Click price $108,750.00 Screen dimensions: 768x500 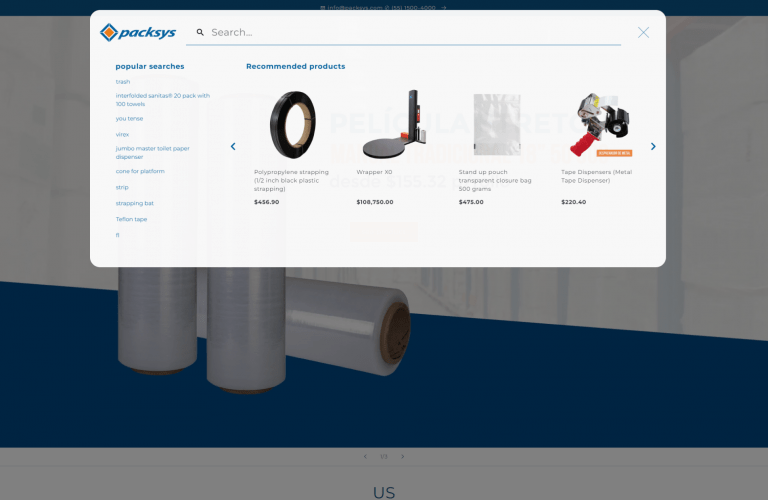click(375, 202)
